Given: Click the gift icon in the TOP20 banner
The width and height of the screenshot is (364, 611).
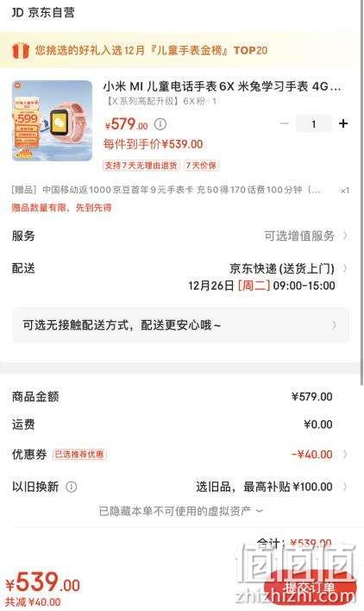Looking at the screenshot, I should click(21, 51).
